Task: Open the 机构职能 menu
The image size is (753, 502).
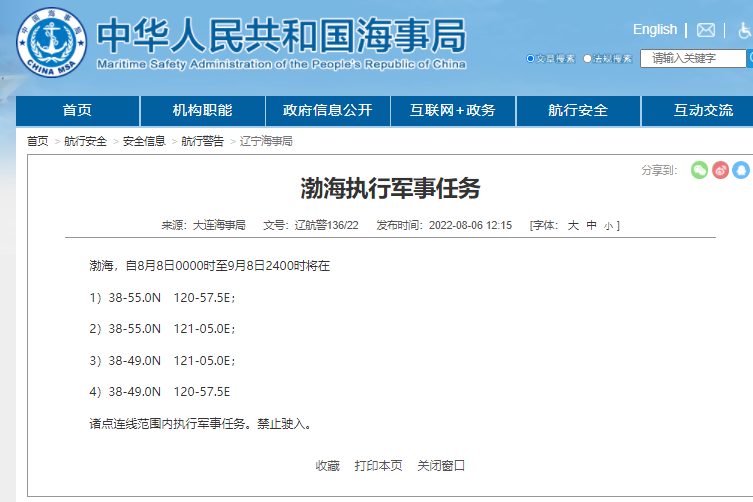Action: (202, 110)
